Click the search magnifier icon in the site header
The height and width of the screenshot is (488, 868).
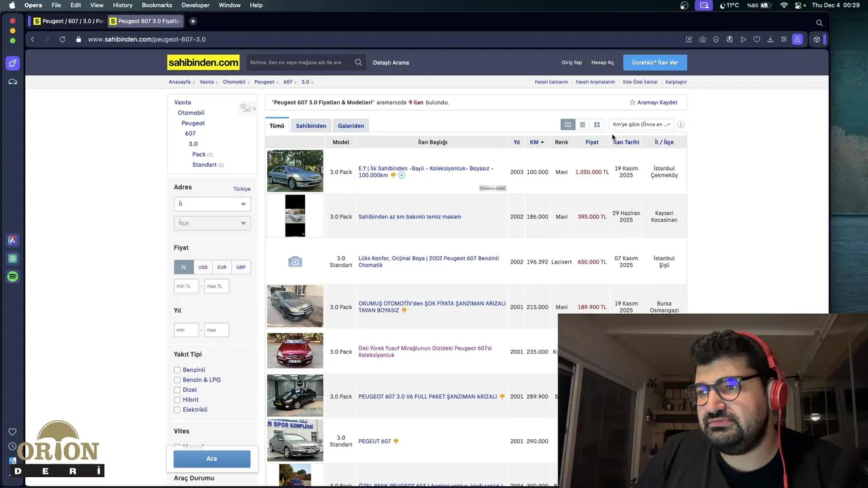pos(358,62)
